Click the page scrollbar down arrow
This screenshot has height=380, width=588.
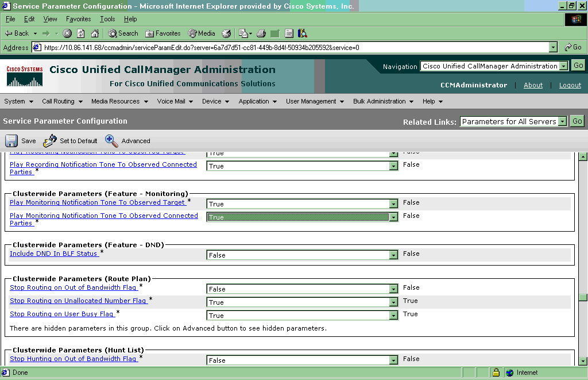pyautogui.click(x=583, y=361)
